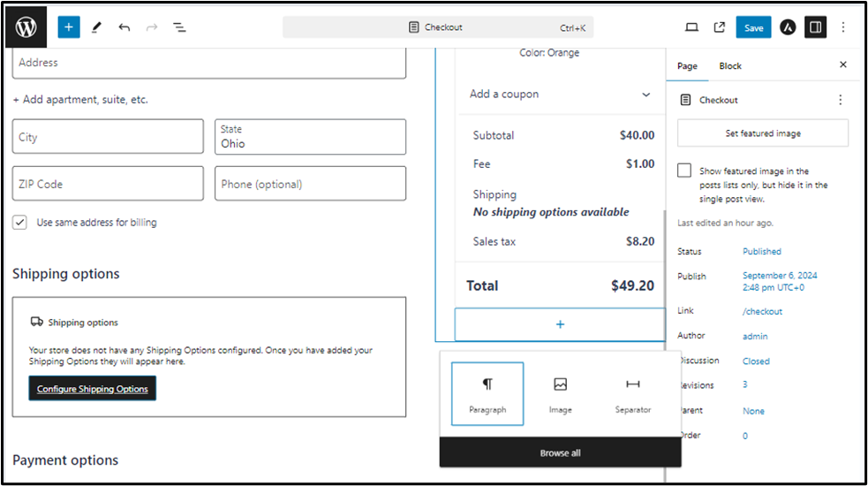Open the block inserter plus button
The height and width of the screenshot is (486, 868).
click(x=69, y=27)
